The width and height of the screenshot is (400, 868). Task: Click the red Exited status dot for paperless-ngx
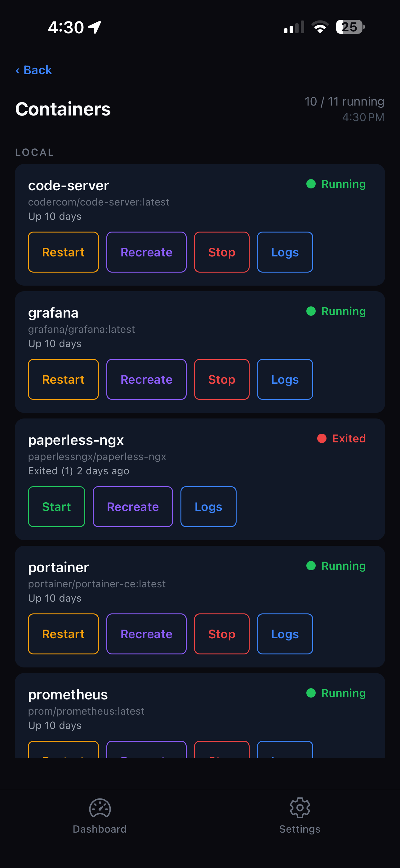coord(322,438)
